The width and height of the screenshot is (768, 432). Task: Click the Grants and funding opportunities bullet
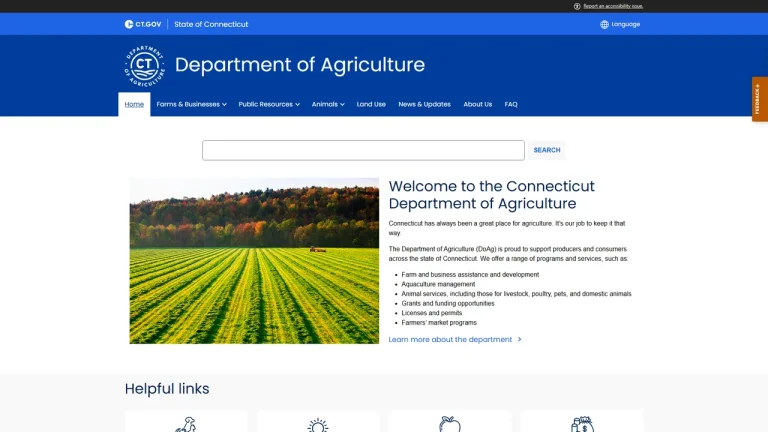point(448,304)
